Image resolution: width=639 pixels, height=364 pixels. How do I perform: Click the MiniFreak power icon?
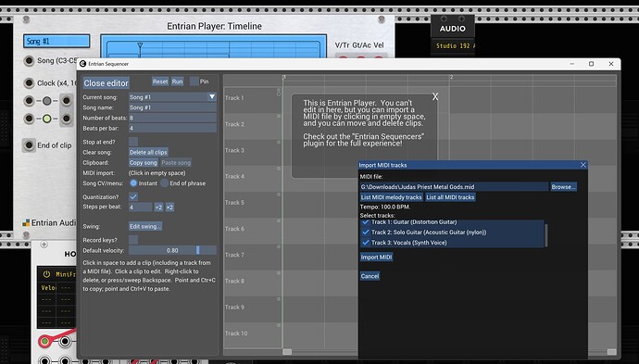pyautogui.click(x=47, y=274)
